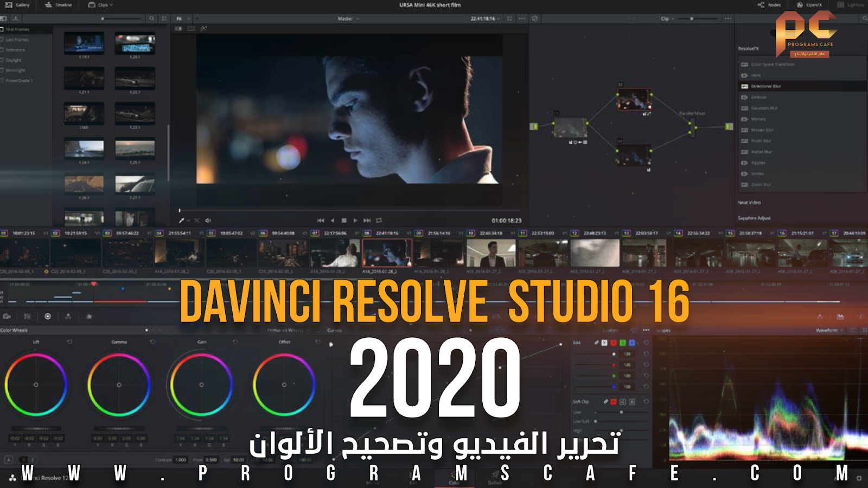Open the Color Match palette icon

[x=27, y=316]
